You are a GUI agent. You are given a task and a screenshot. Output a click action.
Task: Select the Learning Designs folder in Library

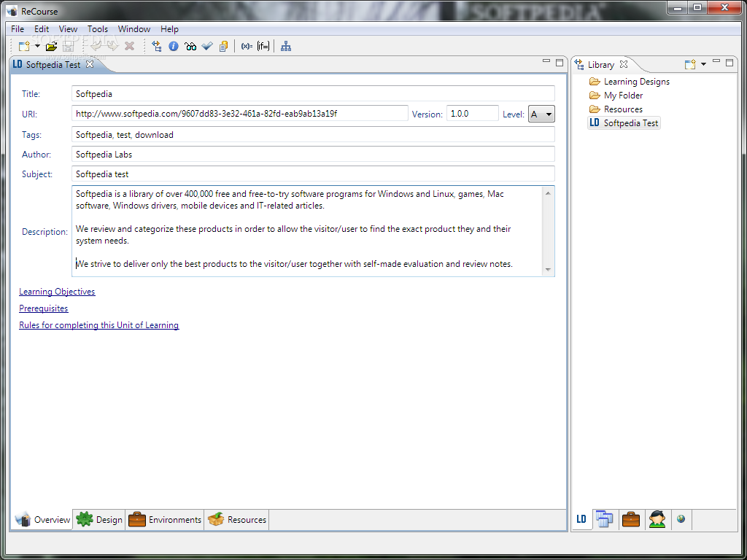coord(629,82)
